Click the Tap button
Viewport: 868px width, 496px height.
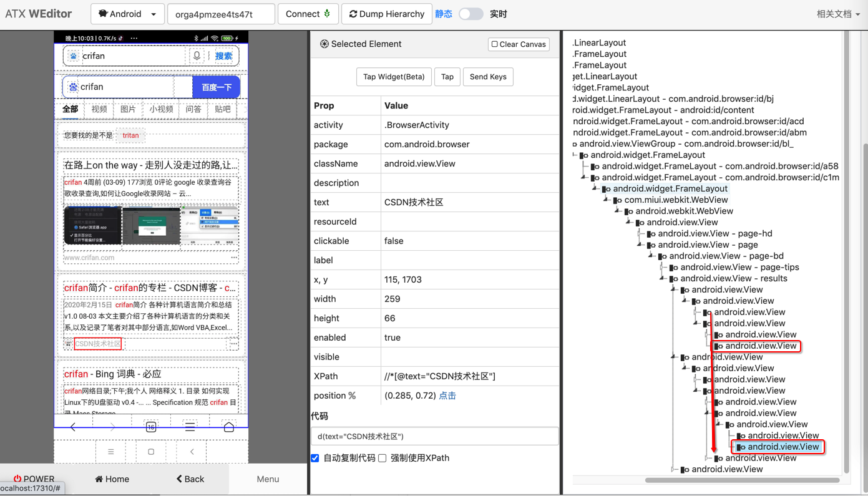[447, 77]
